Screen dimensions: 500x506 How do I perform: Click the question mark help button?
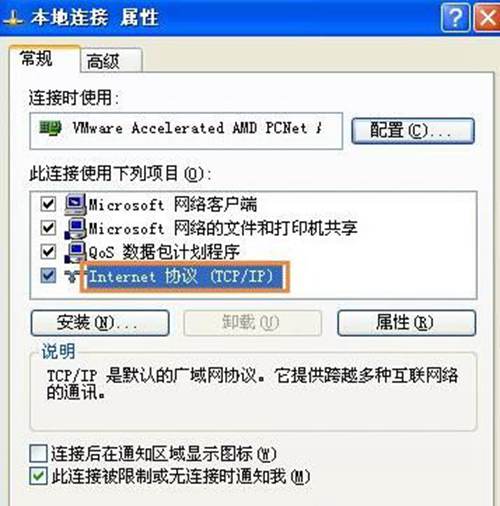coord(456,18)
